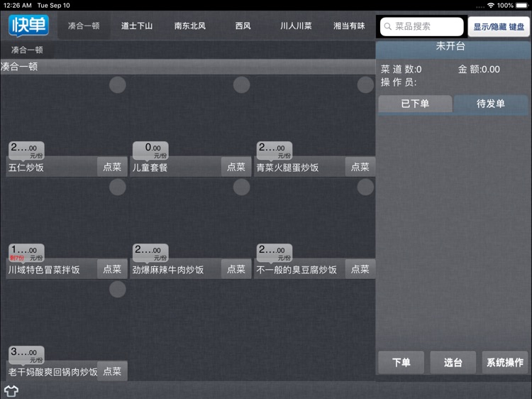The height and width of the screenshot is (399, 532).
Task: Order 老干妈酸爽回锅肉炒饭 with 点菜 button
Action: [x=112, y=371]
